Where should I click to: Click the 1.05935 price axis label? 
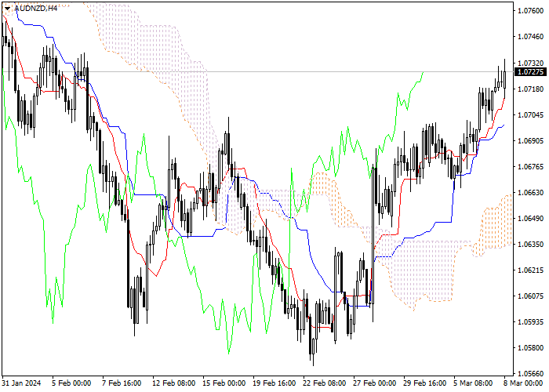click(530, 322)
